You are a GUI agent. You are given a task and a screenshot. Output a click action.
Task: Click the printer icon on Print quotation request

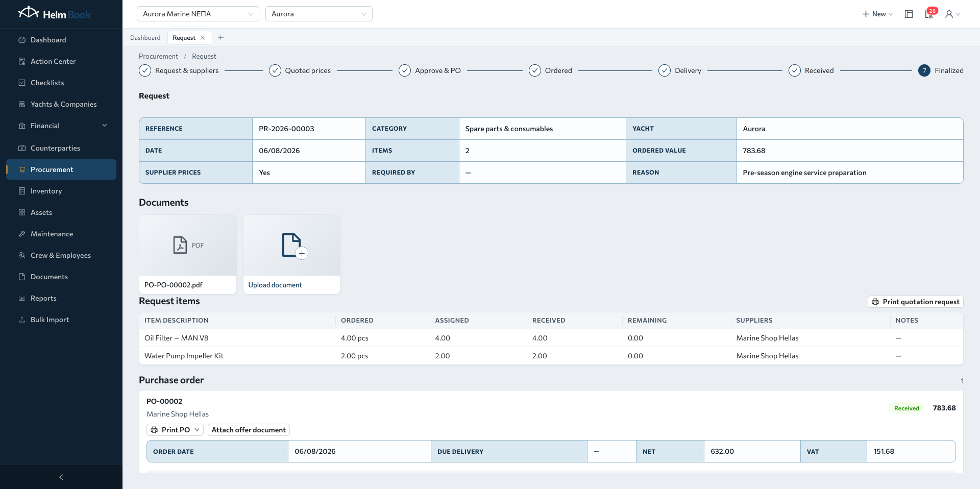[875, 302]
